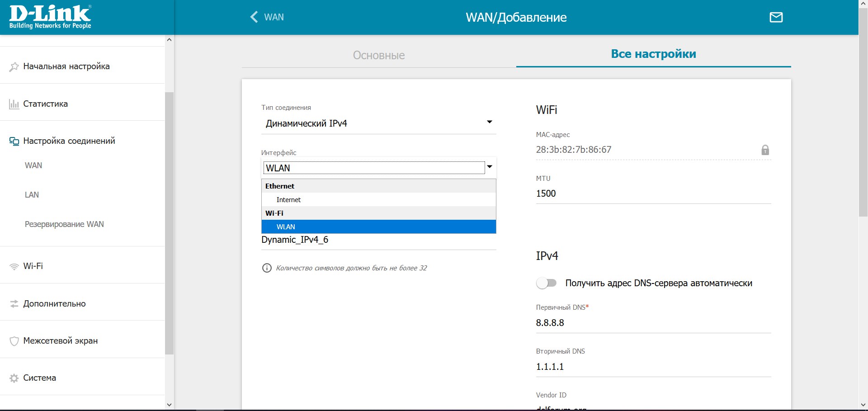Screen dimensions: 868x411
Task: Select WLAN option in interface list
Action: tap(378, 227)
